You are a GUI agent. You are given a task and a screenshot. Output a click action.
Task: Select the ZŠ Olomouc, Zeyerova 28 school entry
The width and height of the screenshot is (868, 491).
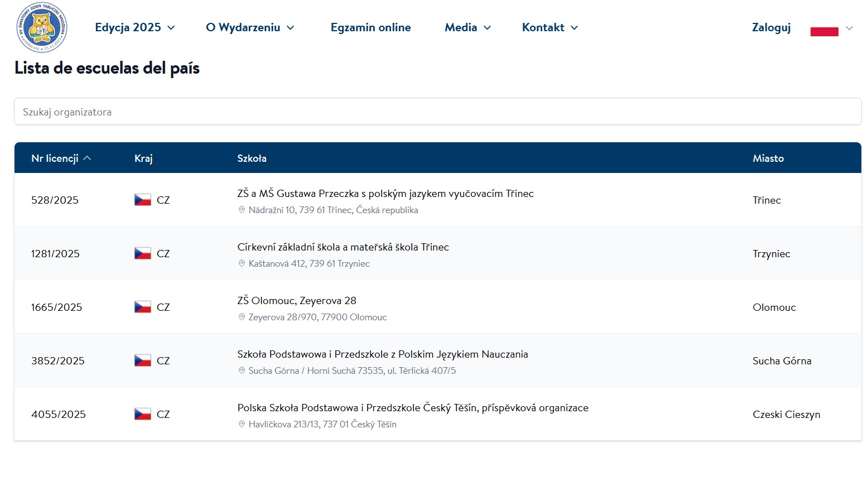point(296,301)
